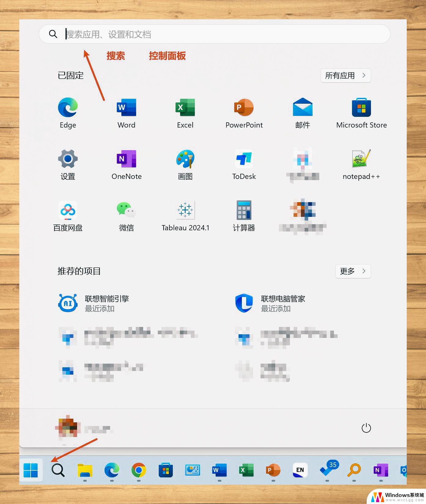Start PowerPoint from pinned apps
Image resolution: width=426 pixels, height=504 pixels.
[244, 113]
